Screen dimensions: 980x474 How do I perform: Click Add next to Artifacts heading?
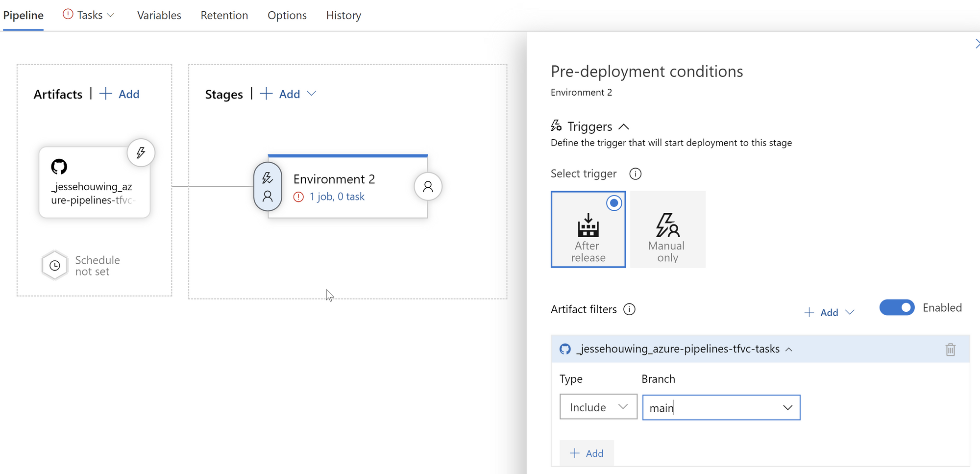[120, 94]
